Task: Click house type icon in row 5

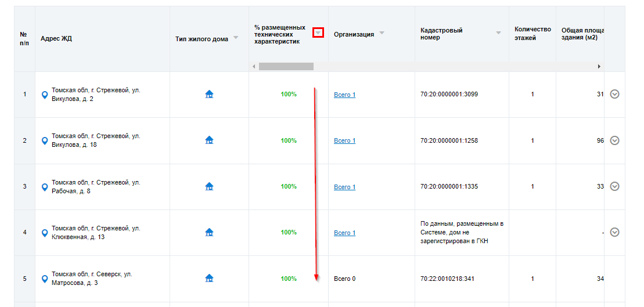Action: click(209, 279)
